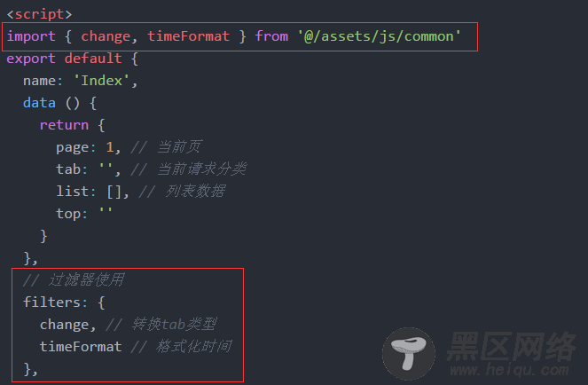Click the 'Index' name string value

pos(102,81)
